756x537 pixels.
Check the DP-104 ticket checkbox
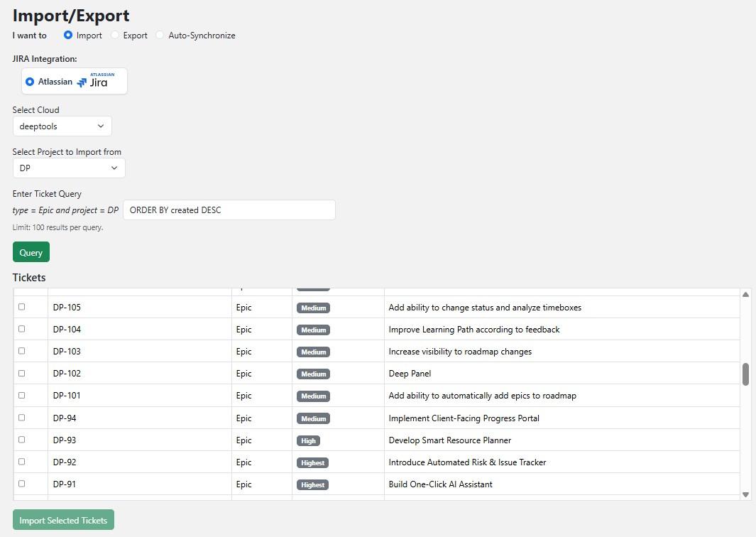coord(22,329)
